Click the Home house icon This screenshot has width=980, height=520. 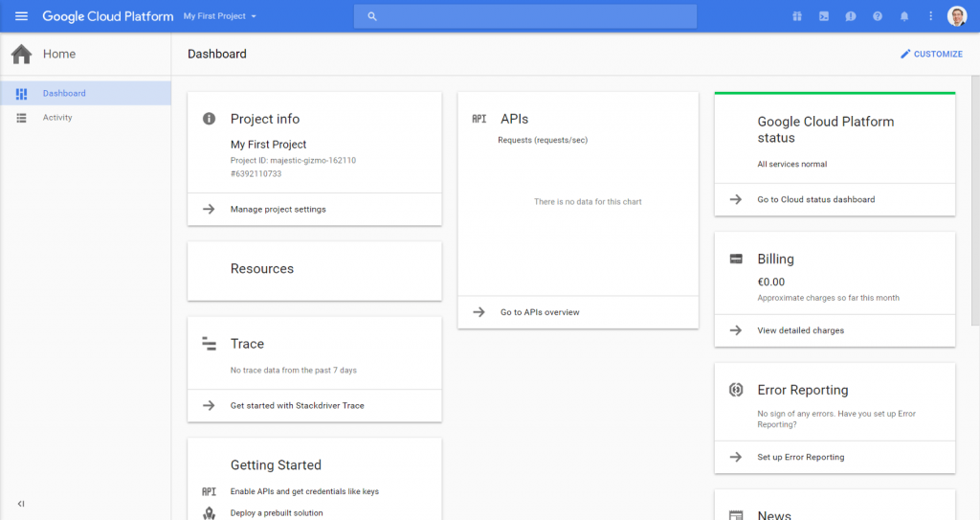click(21, 55)
